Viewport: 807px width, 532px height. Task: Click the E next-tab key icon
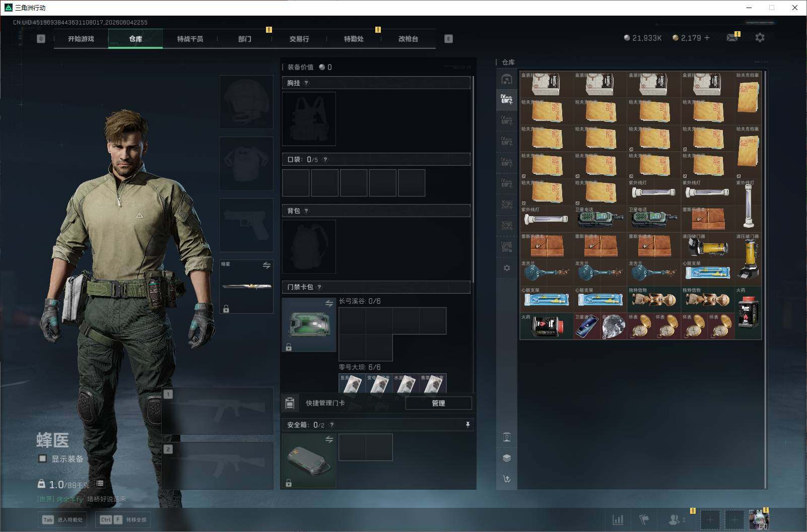click(448, 39)
